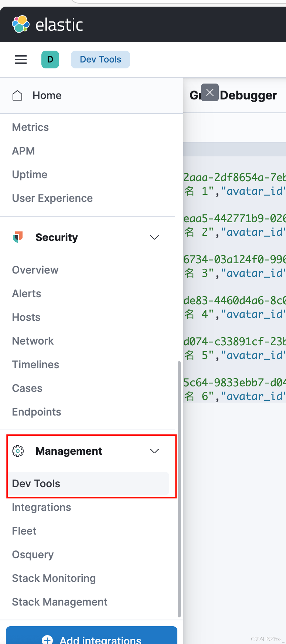Open Hosts under Security
Screen dimensions: 286x644
(x=26, y=317)
